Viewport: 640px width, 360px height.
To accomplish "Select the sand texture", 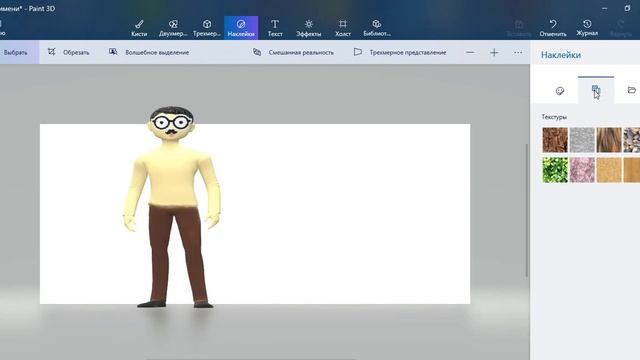I will click(x=609, y=170).
